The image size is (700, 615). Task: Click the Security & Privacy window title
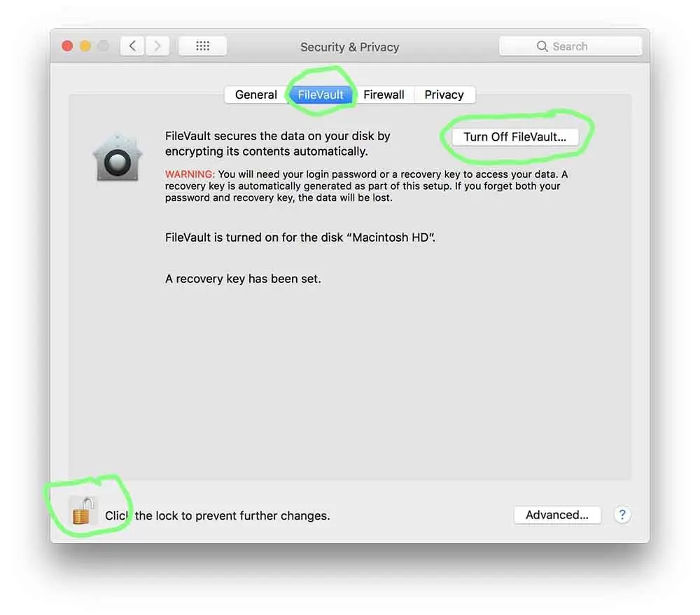tap(349, 47)
